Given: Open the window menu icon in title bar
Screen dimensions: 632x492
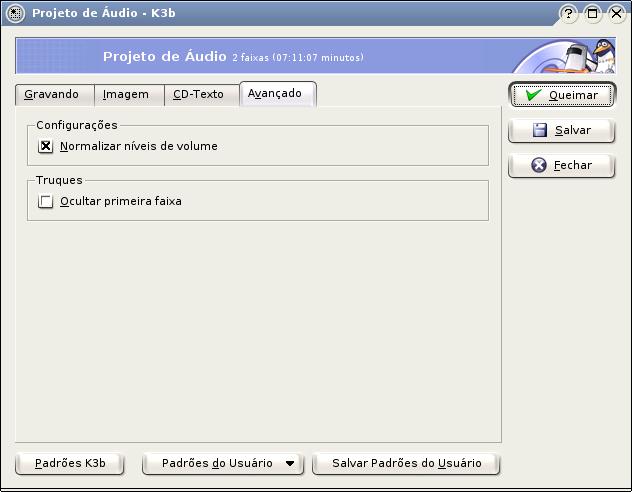Looking at the screenshot, I should pyautogui.click(x=15, y=13).
